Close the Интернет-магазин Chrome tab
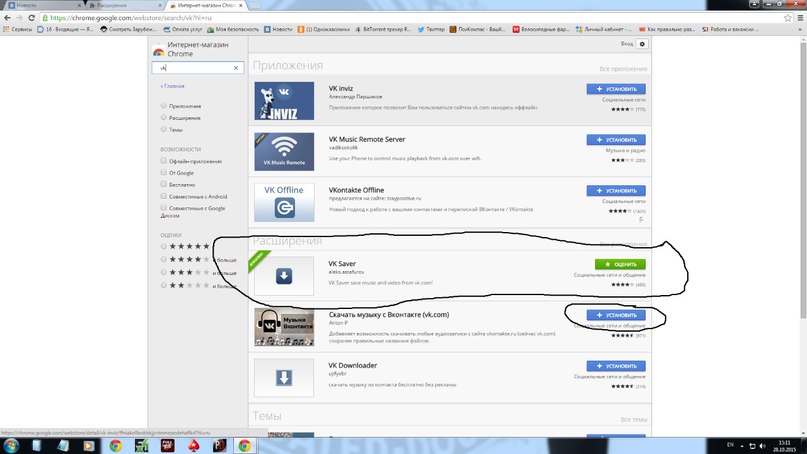 240,5
